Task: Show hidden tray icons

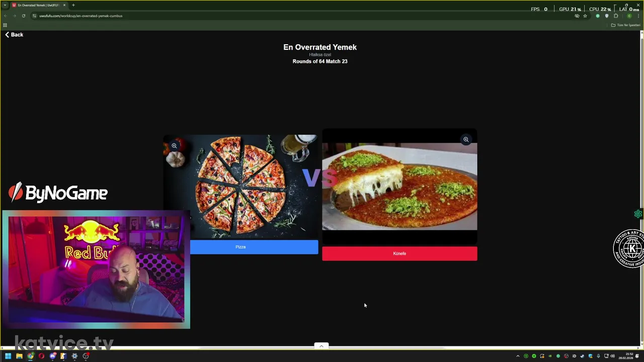Action: point(518,356)
